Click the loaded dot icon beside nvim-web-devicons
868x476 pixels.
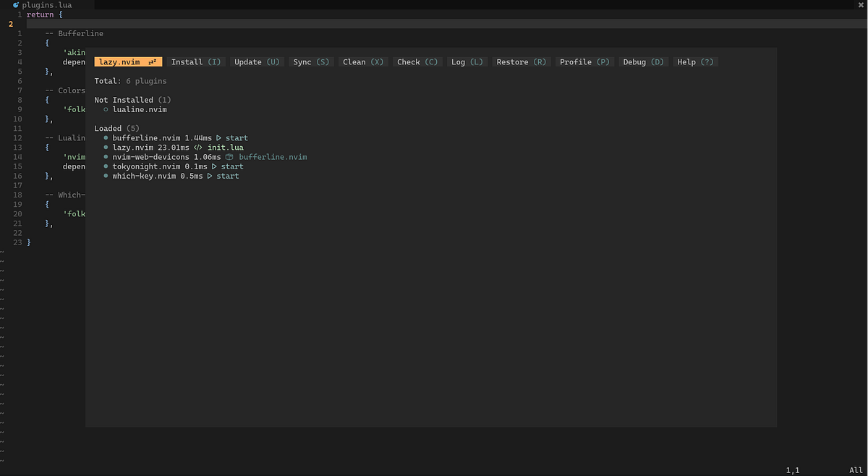106,156
